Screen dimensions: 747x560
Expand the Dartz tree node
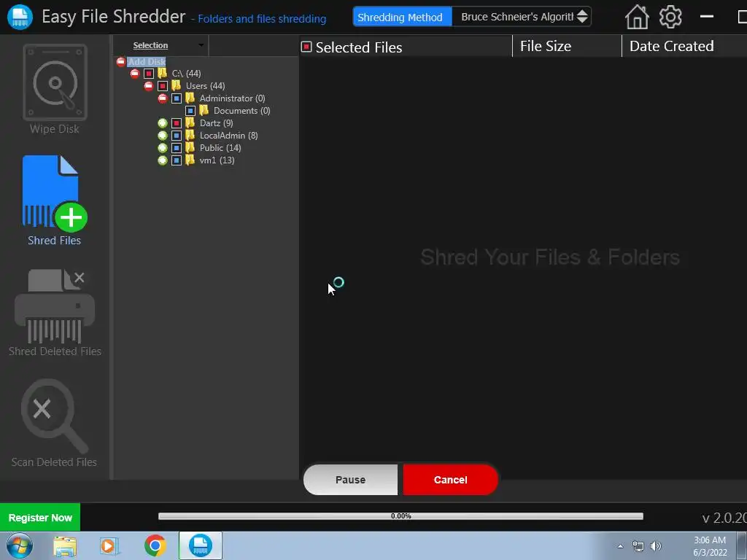tap(163, 122)
